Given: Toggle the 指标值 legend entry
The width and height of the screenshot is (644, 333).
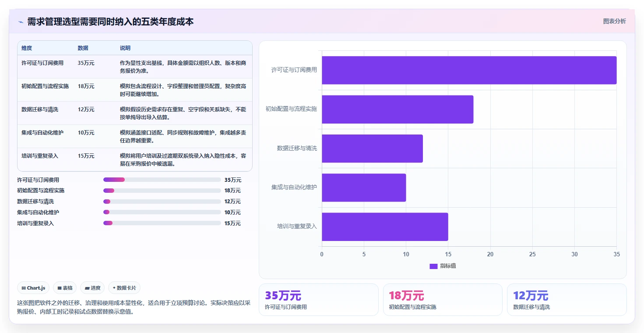Looking at the screenshot, I should [443, 266].
